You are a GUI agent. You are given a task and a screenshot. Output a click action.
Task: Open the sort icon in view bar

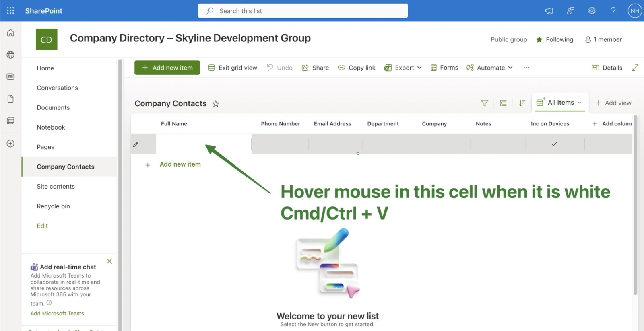(x=522, y=103)
